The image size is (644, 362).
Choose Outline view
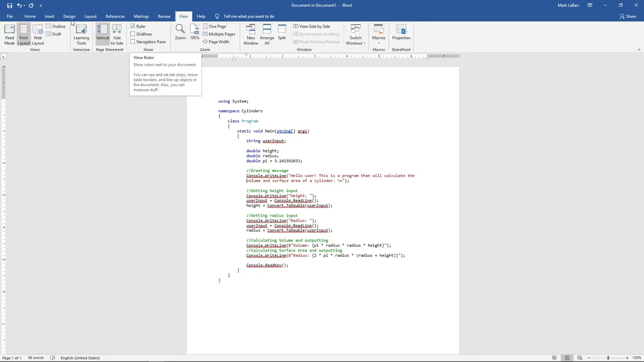tap(56, 26)
